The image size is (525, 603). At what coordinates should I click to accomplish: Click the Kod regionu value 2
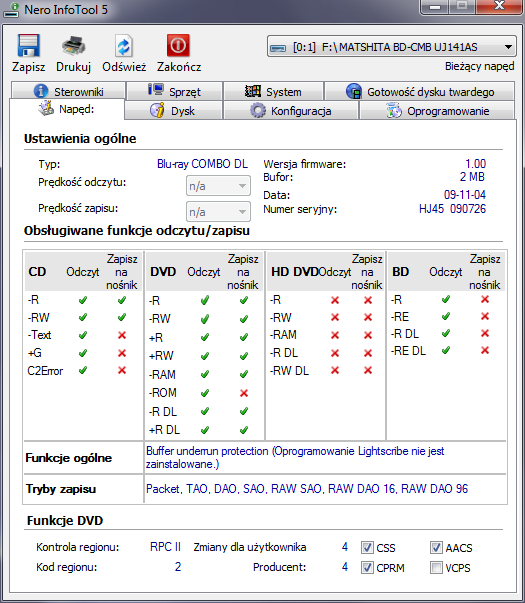(x=178, y=567)
